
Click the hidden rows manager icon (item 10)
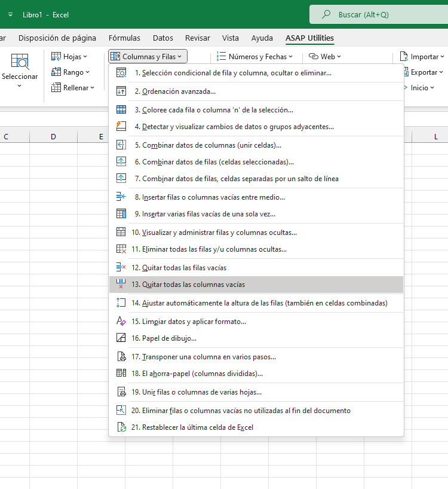click(121, 232)
